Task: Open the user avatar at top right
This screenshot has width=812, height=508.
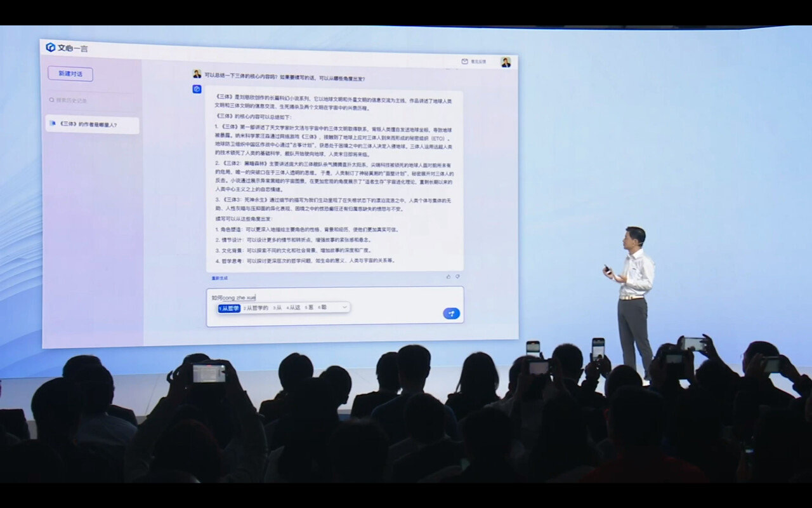Action: point(506,62)
